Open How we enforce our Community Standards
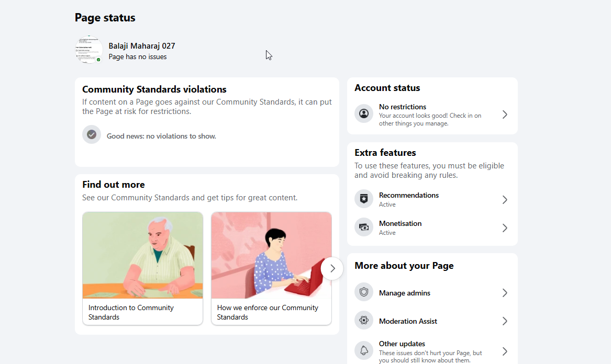Screen dimensions: 611x364 pos(271,268)
